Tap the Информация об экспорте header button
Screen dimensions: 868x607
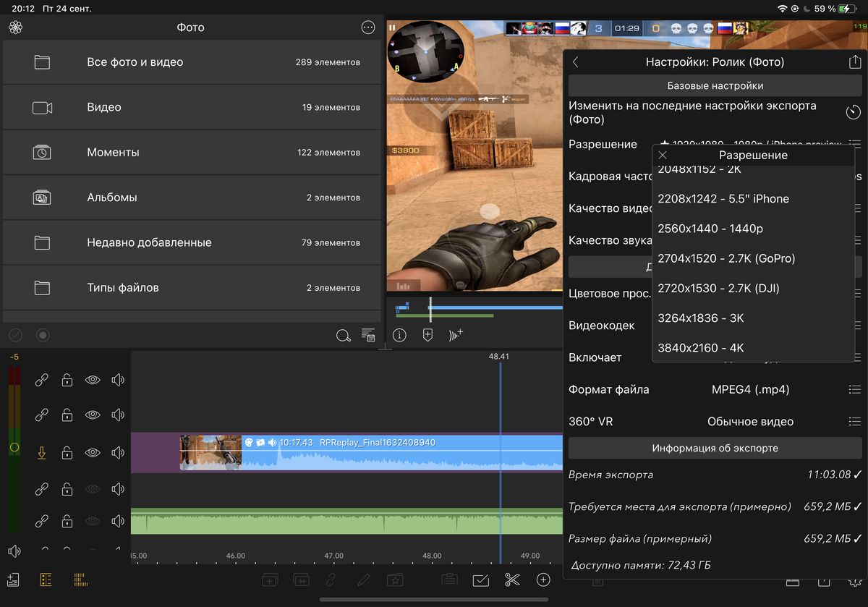(715, 448)
